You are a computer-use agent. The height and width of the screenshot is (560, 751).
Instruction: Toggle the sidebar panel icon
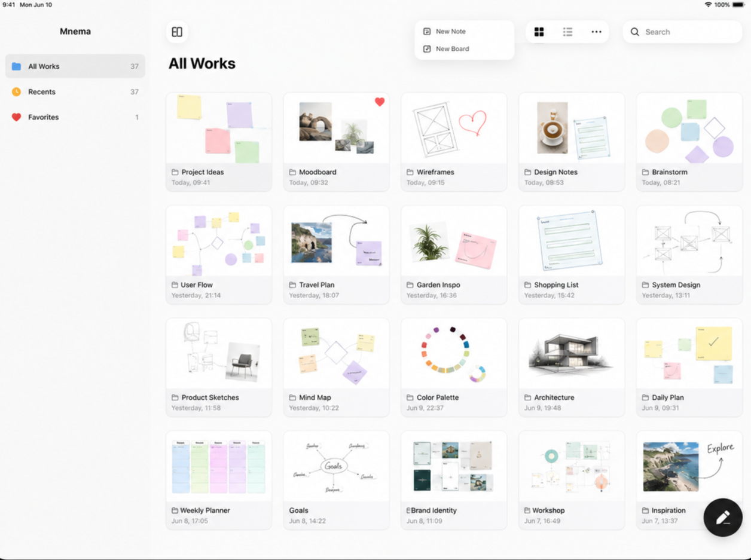click(177, 32)
